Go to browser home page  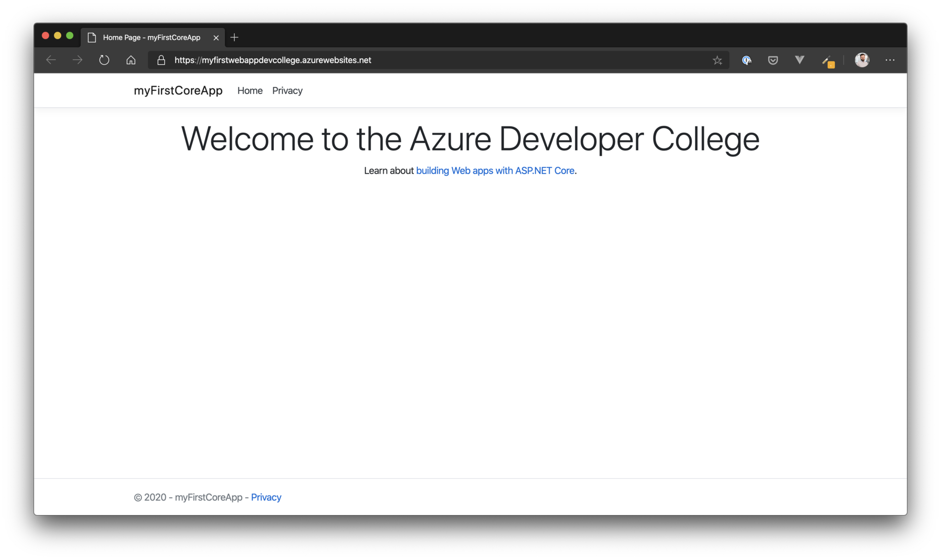(131, 60)
